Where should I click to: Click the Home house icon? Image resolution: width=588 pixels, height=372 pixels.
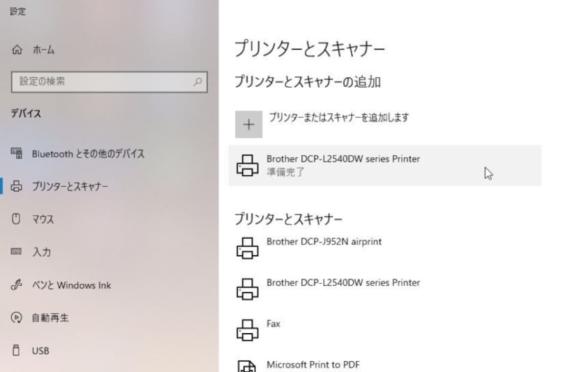coord(17,50)
